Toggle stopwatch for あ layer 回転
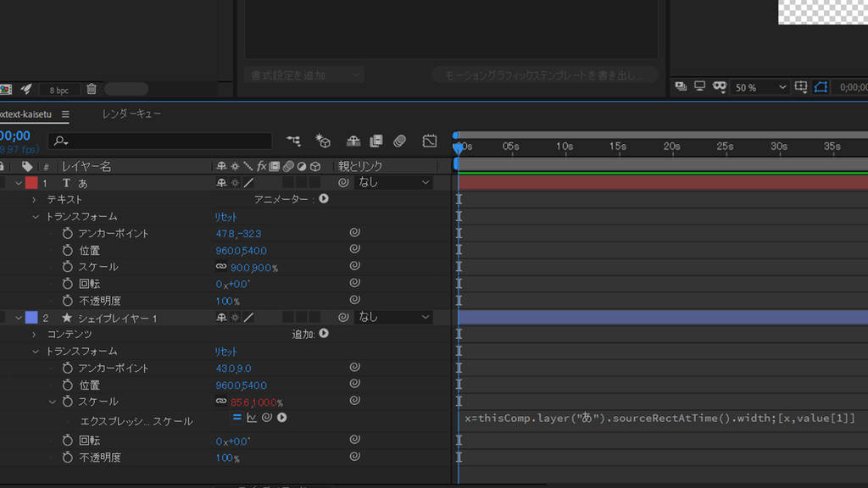 pyautogui.click(x=68, y=284)
